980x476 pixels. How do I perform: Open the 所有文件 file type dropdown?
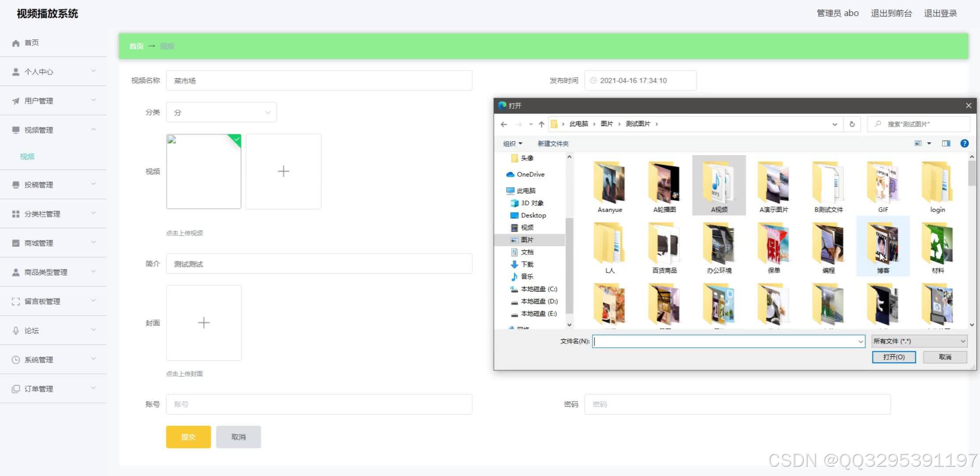click(919, 341)
